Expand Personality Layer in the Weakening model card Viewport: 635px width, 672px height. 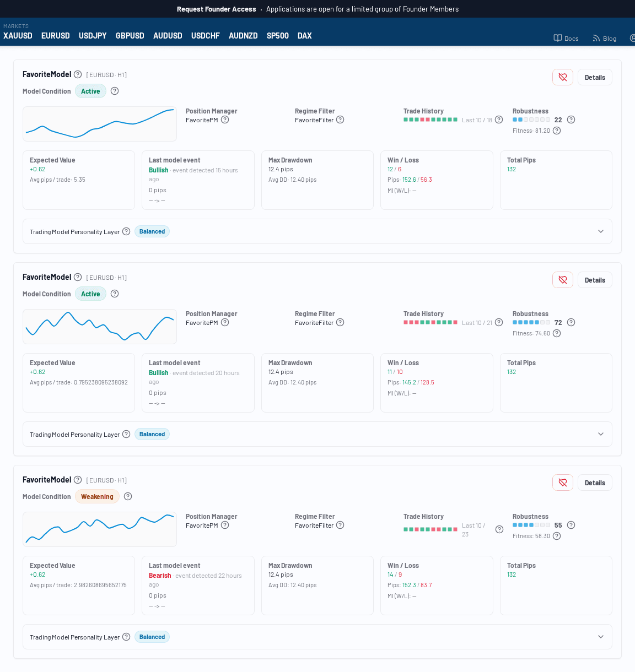click(601, 637)
